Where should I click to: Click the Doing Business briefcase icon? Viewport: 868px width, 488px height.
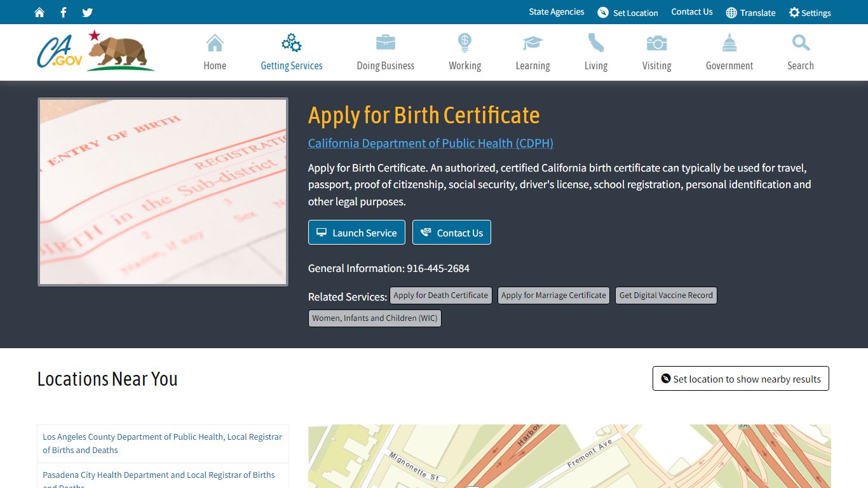tap(386, 43)
